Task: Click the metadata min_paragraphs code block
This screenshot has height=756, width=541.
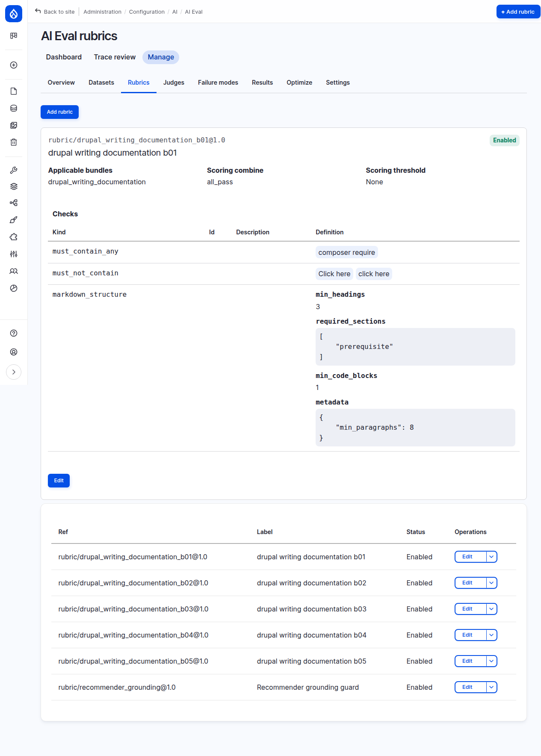Action: point(415,428)
